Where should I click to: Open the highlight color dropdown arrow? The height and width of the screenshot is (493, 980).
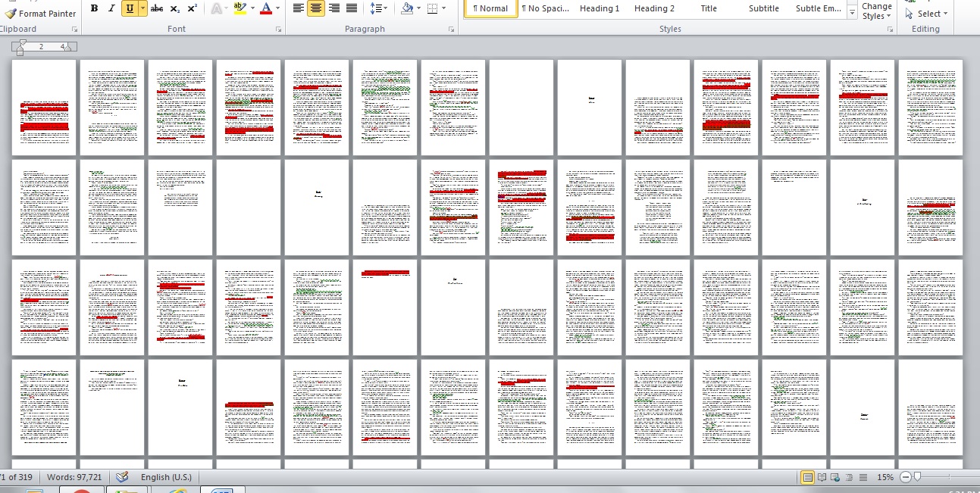pyautogui.click(x=252, y=8)
